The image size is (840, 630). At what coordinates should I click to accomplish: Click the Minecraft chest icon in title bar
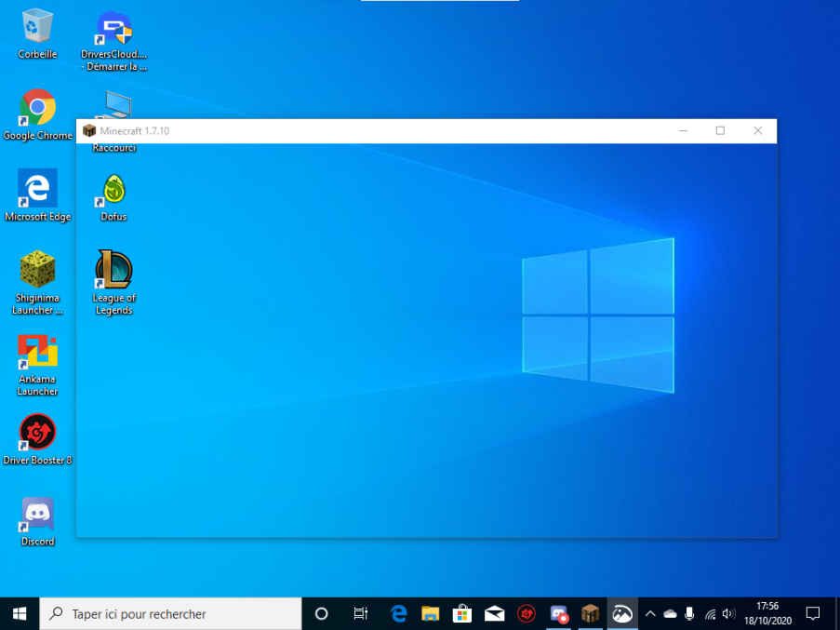[x=89, y=130]
